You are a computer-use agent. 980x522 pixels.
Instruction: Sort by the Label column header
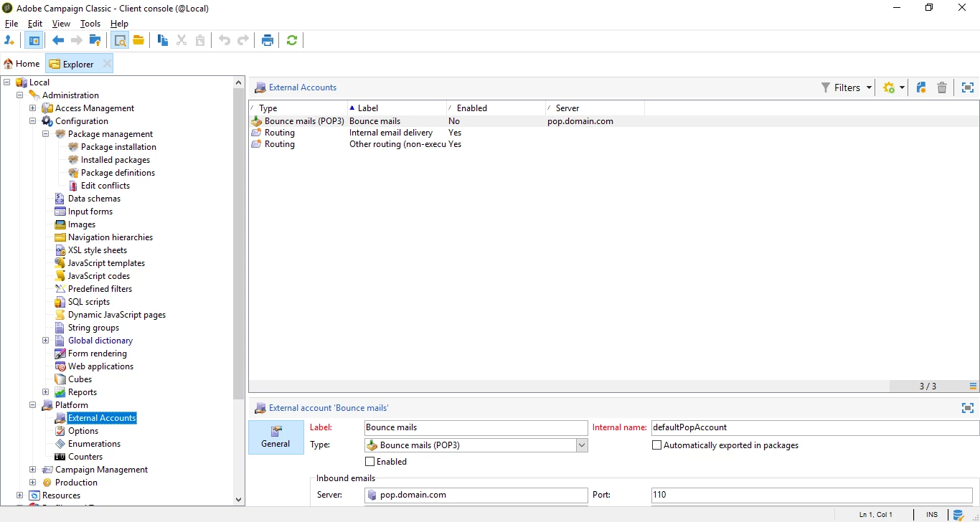[x=397, y=108]
